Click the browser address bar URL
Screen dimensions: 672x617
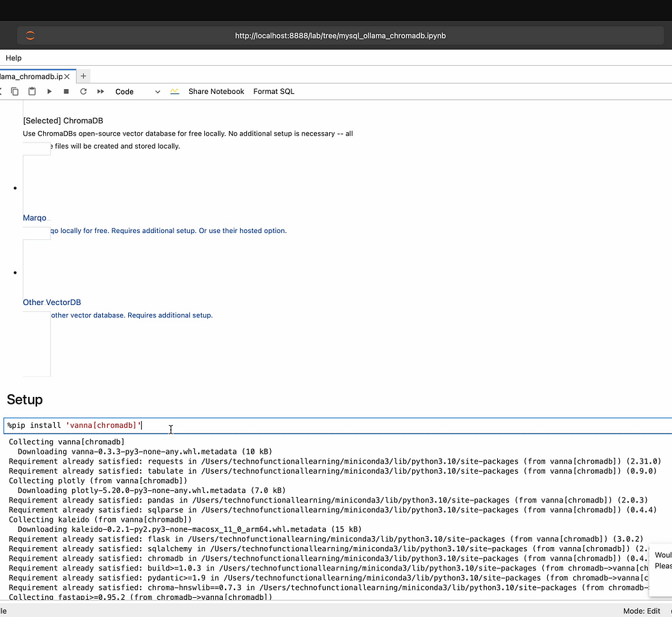tap(340, 36)
